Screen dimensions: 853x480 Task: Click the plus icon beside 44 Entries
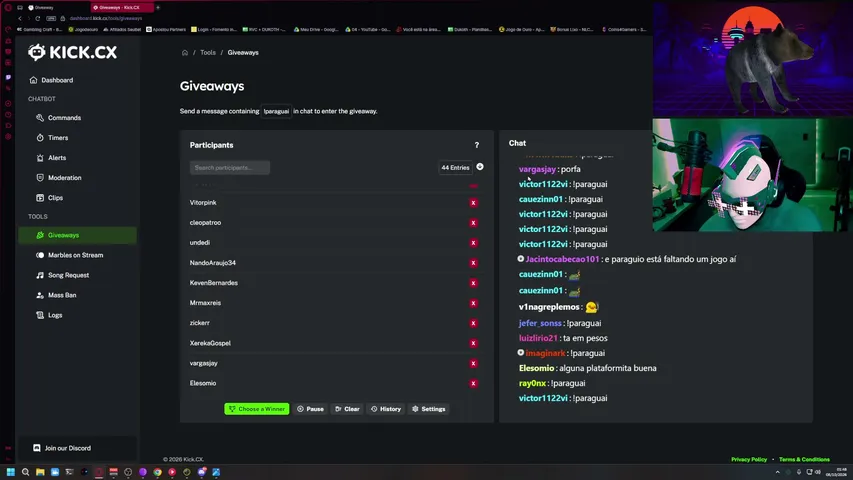coord(480,167)
